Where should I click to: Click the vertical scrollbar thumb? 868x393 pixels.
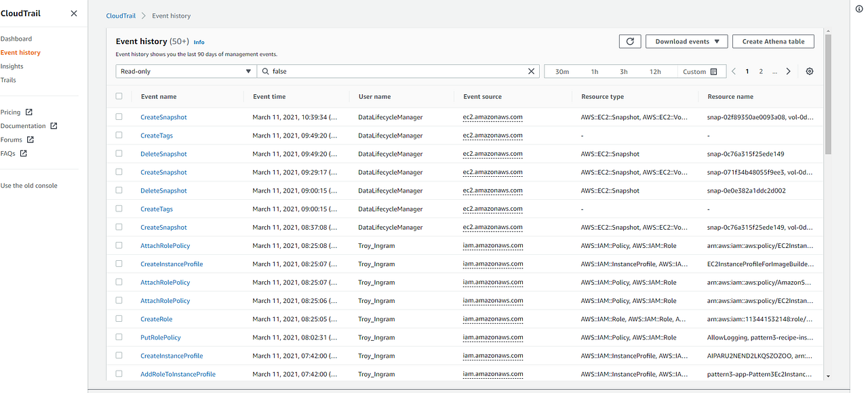(x=828, y=95)
